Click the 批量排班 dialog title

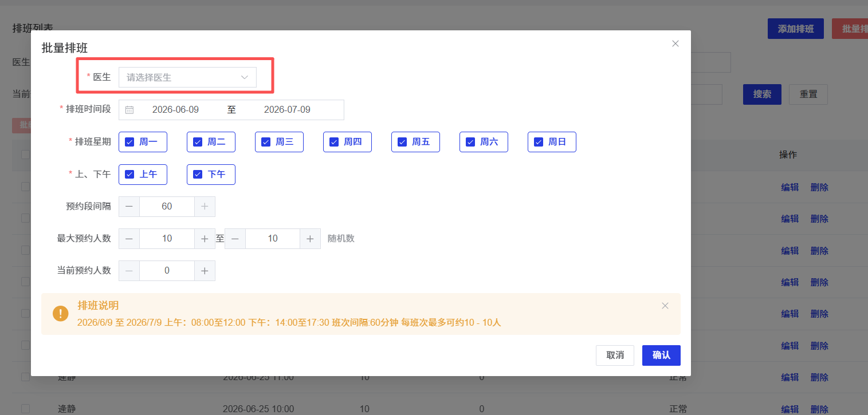(x=65, y=48)
